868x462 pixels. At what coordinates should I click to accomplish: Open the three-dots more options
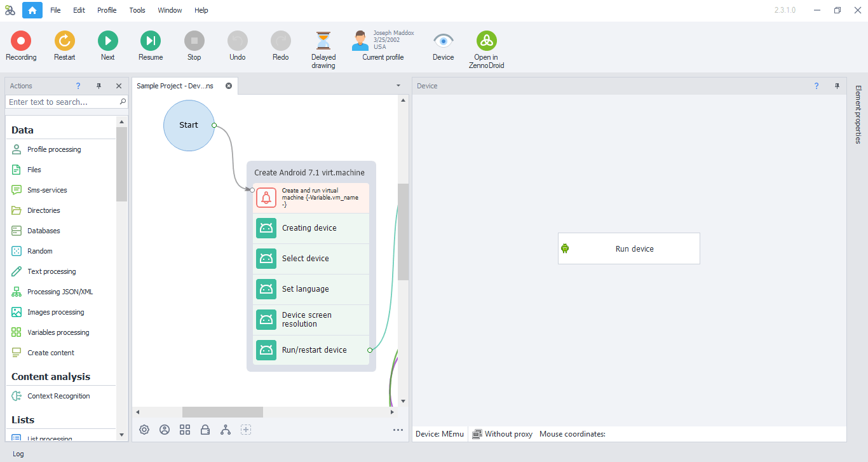point(398,430)
